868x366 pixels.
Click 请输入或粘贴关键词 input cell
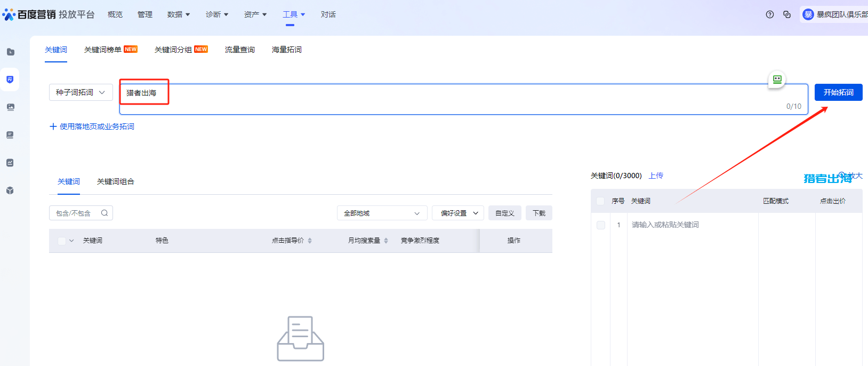click(693, 225)
